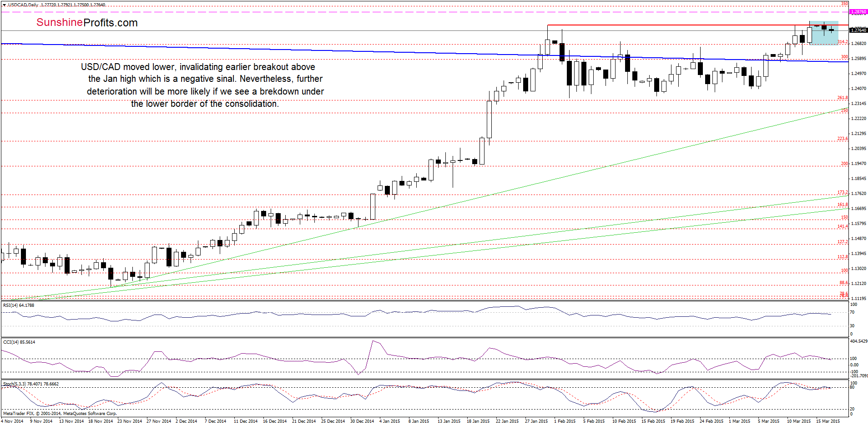Click the 15 Mar 2015 date label
This screenshot has width=868, height=425.
click(x=828, y=421)
